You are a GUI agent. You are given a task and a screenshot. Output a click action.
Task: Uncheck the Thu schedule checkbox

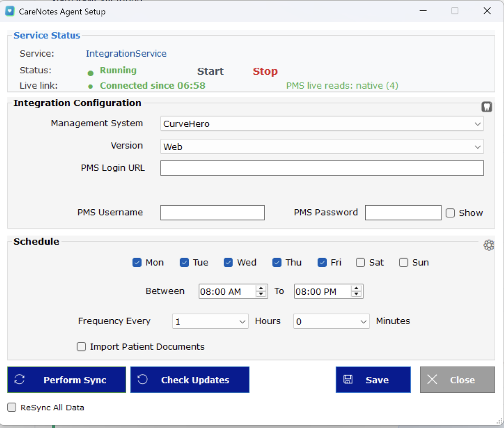tap(277, 262)
